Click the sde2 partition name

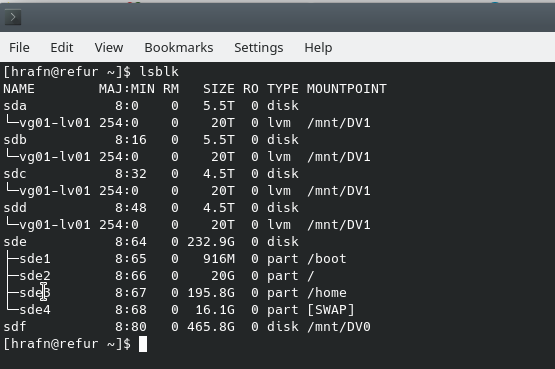(35, 276)
